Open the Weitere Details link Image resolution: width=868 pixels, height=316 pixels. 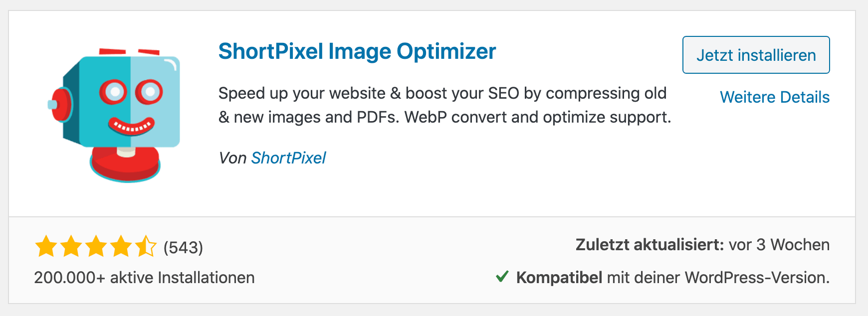[x=775, y=97]
